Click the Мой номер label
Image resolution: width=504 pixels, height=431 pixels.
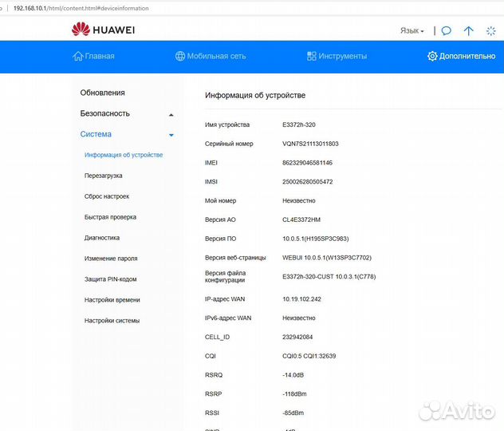point(220,200)
